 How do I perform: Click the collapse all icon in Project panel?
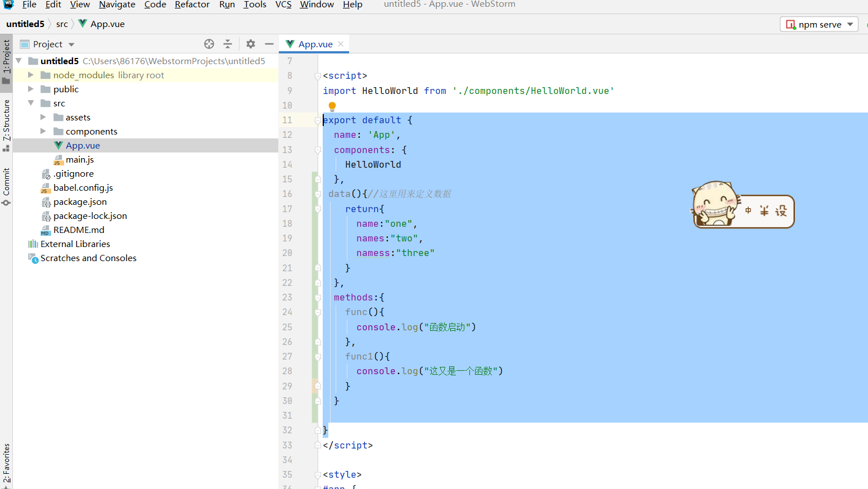[228, 44]
